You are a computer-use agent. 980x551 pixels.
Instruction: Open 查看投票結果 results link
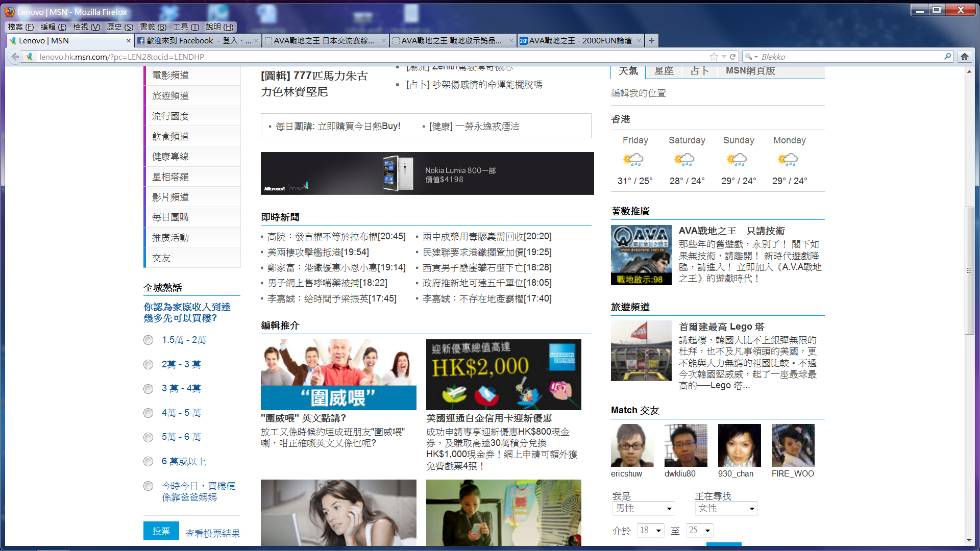tap(212, 533)
